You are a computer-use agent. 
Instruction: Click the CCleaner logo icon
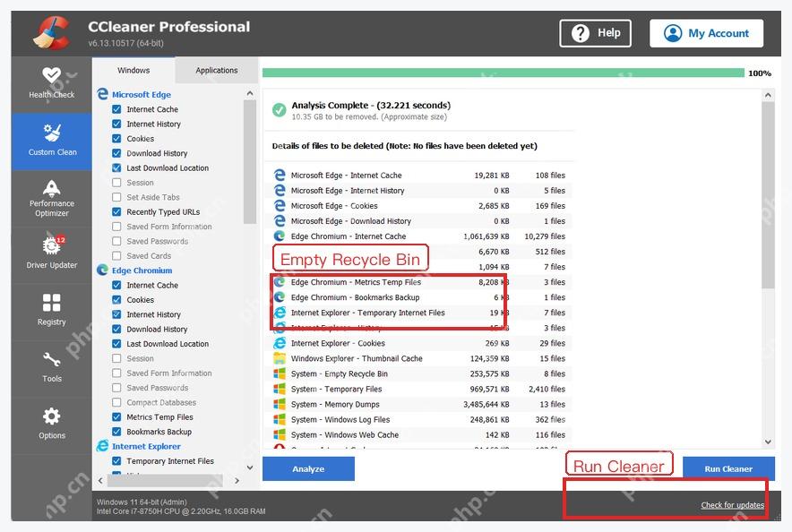pyautogui.click(x=52, y=33)
